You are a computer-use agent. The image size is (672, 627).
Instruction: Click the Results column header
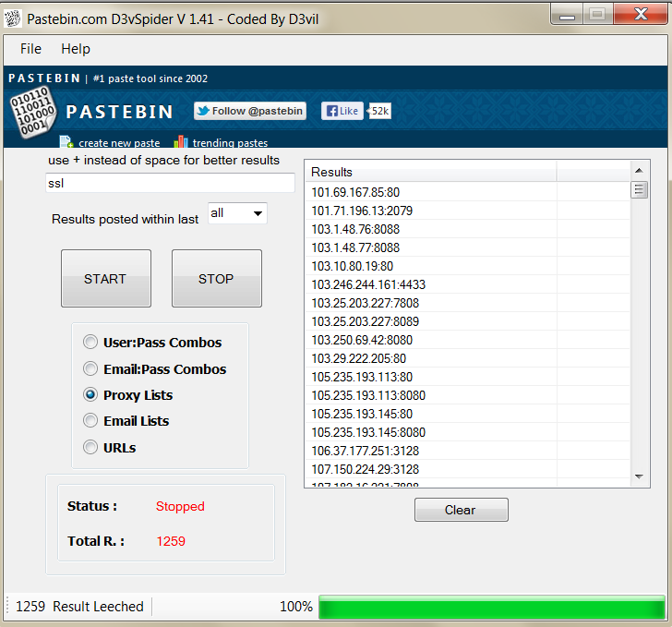431,172
